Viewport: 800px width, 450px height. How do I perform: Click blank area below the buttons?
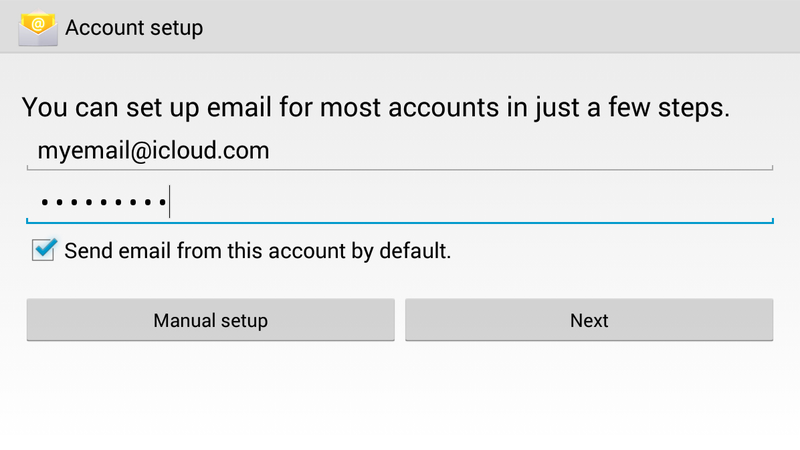[400, 395]
